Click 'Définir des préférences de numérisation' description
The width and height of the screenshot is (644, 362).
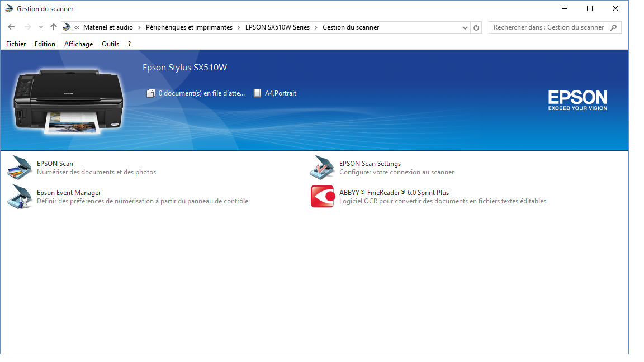click(143, 201)
